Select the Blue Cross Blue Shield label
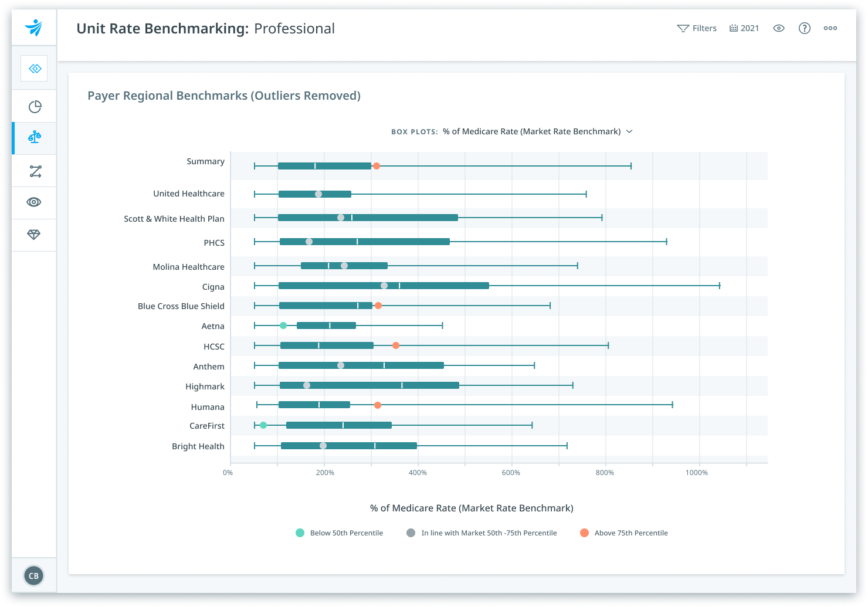The image size is (868, 607). (x=181, y=306)
